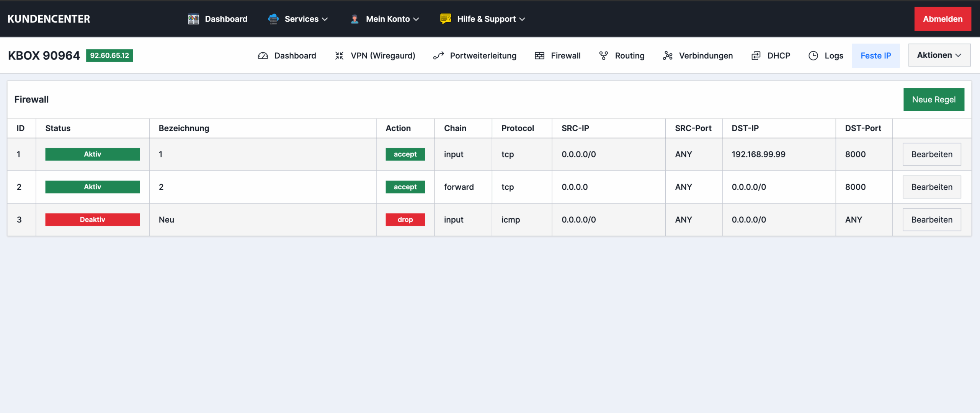
Task: Click the Firewall brick wall icon
Action: point(539,56)
